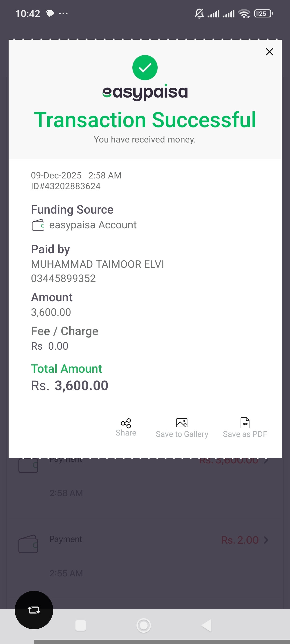The width and height of the screenshot is (290, 644).
Task: Close the transaction receipt popup
Action: pyautogui.click(x=269, y=52)
